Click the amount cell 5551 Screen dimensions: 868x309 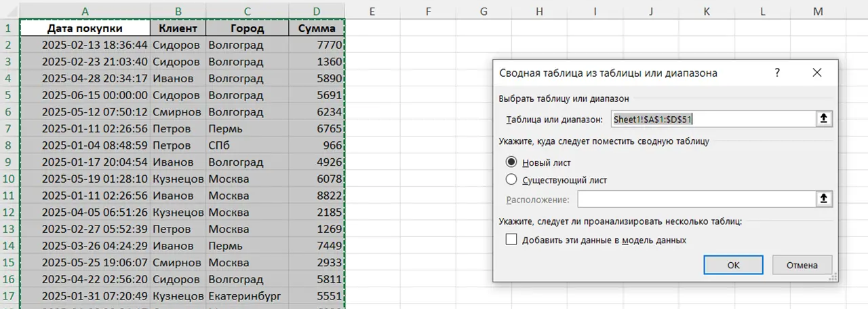click(317, 295)
